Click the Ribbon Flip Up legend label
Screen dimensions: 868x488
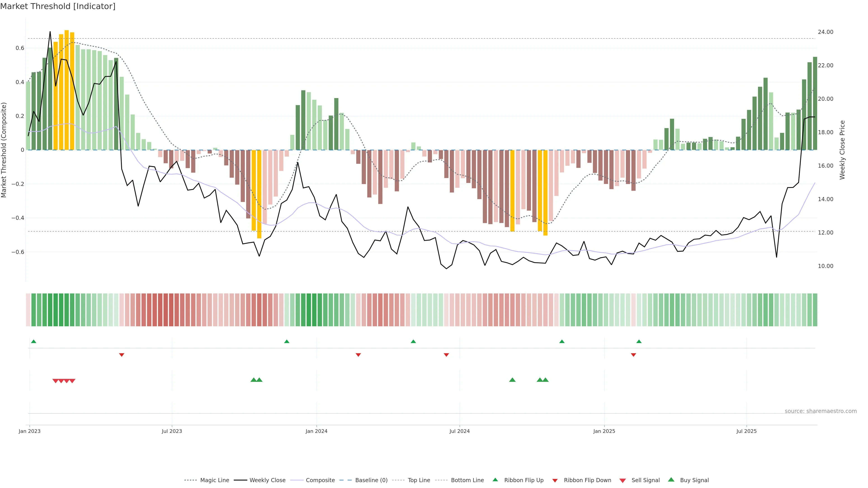pos(524,480)
